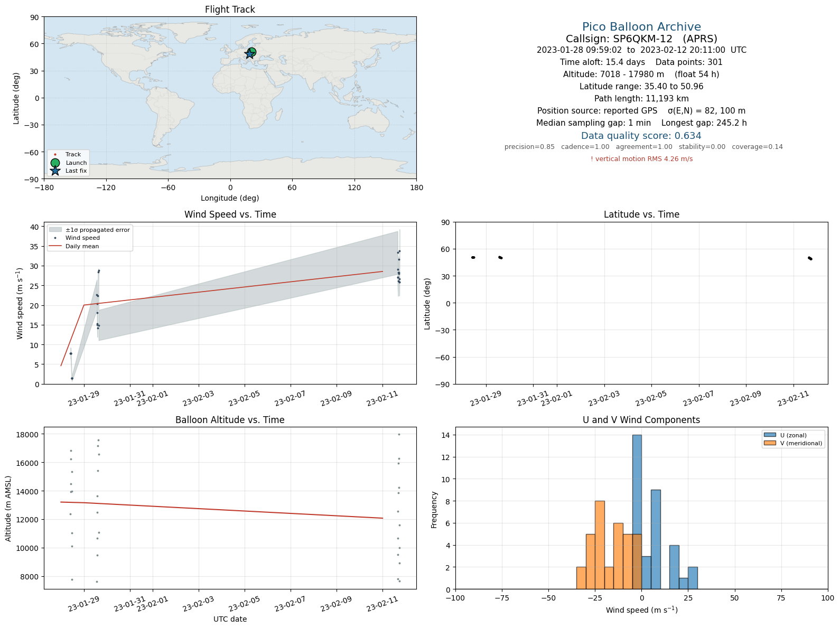Click the histogram's "Wind speed (m s⁻¹)" x-axis label
Screen dimensions: 840x628
coord(641,610)
